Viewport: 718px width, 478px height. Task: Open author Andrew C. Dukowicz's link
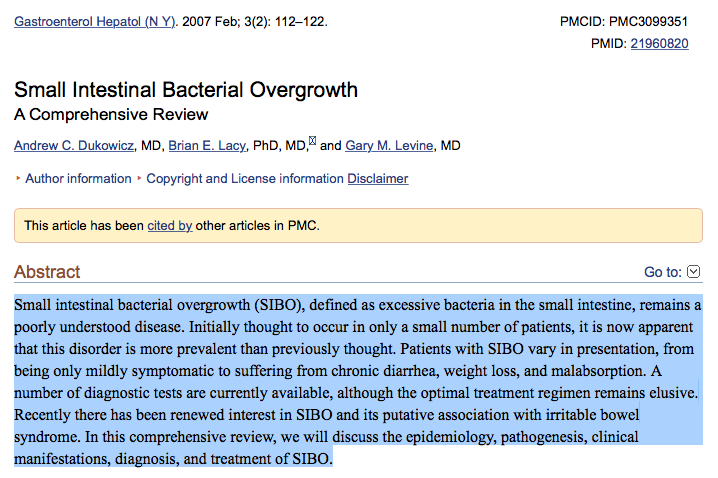pyautogui.click(x=75, y=146)
